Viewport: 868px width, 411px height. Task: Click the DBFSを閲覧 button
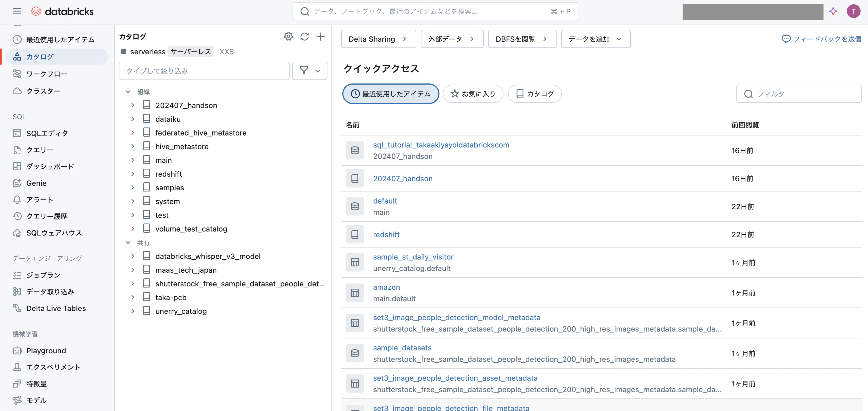[x=522, y=39]
